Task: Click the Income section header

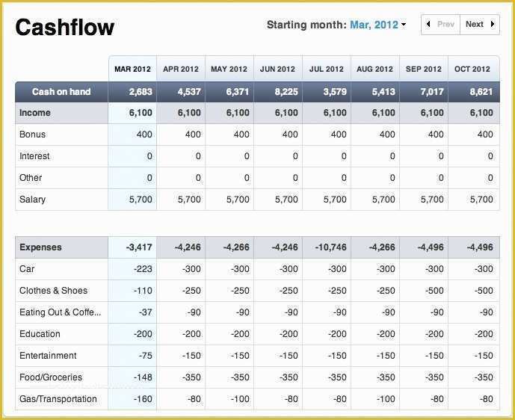Action: tap(35, 113)
